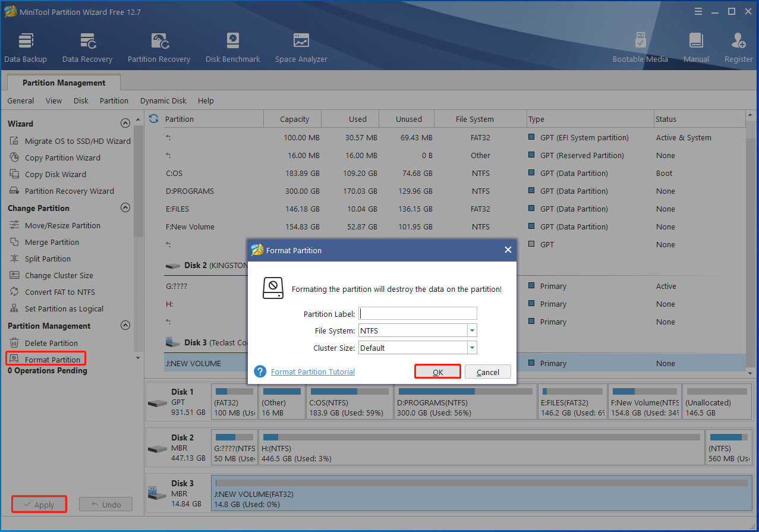Screen dimensions: 759x532
Task: Select H:(NTFS) block on Disk 2
Action: [481, 448]
